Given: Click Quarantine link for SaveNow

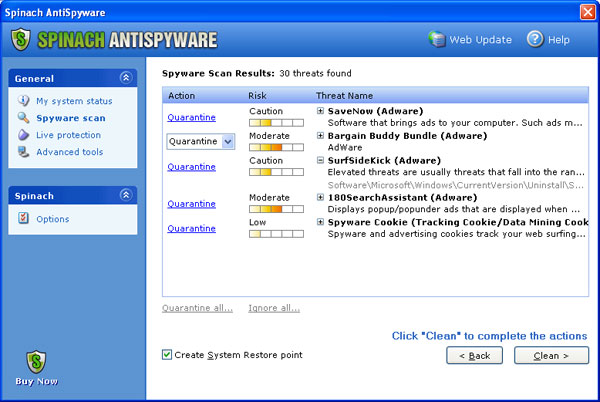Looking at the screenshot, I should point(191,117).
